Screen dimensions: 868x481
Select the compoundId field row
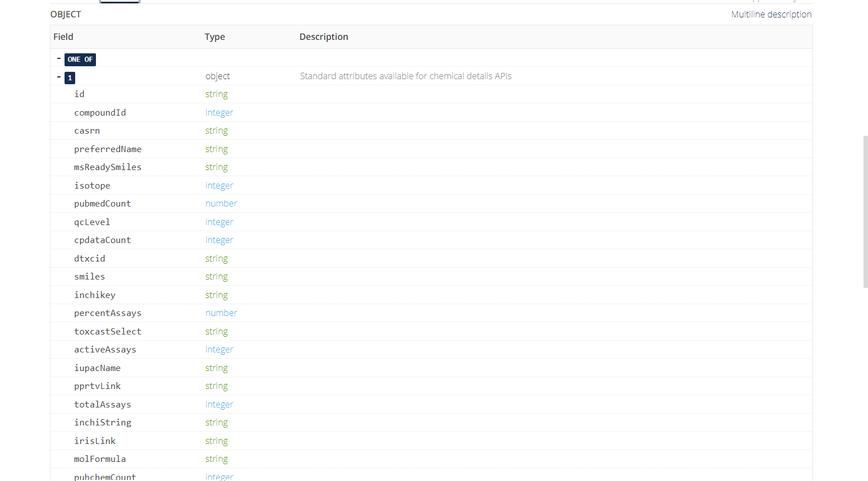pyautogui.click(x=100, y=113)
